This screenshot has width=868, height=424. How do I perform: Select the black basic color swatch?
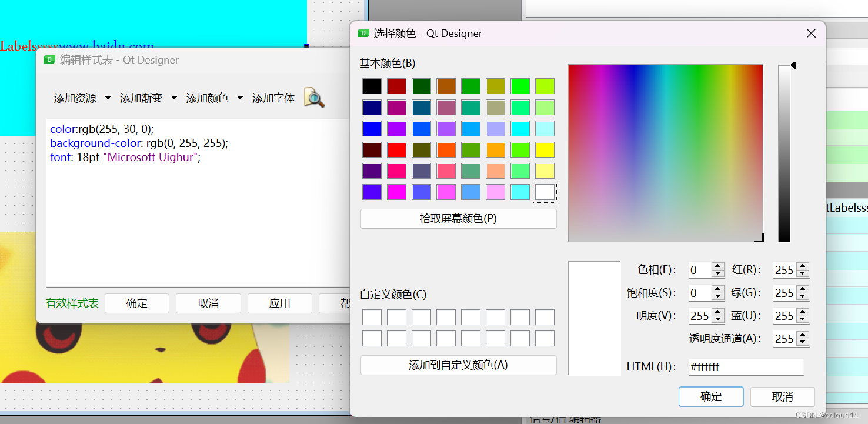point(372,86)
